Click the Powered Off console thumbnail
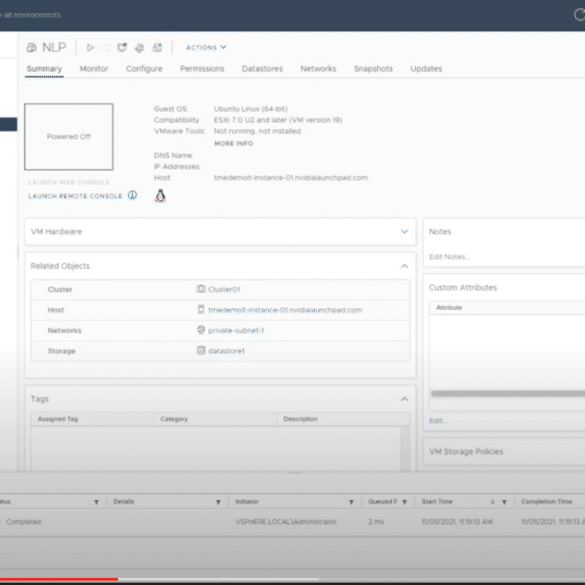 69,137
